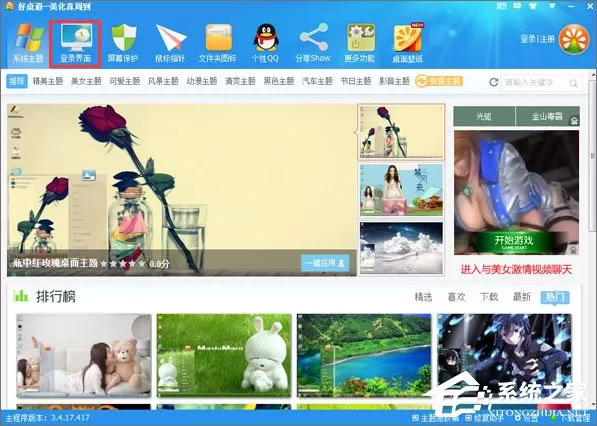This screenshot has height=426, width=597.
Task: Open the 系统主题 Windows-logo section
Action: pyautogui.click(x=28, y=43)
